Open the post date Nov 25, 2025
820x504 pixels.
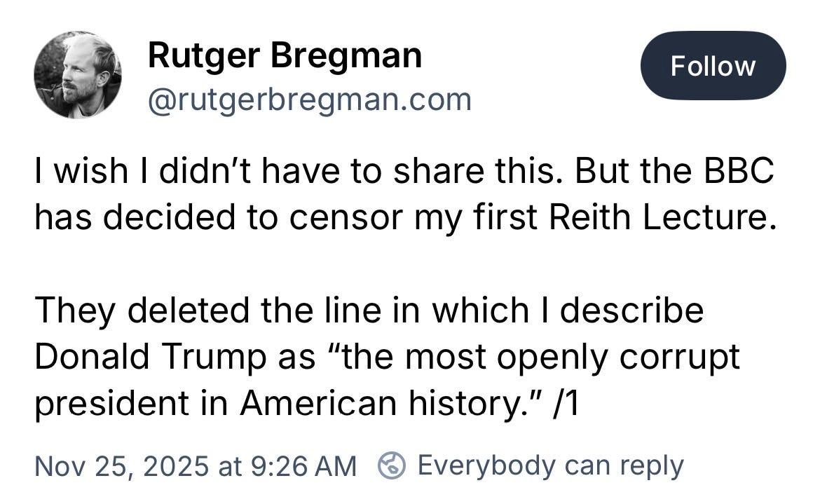coord(121,465)
